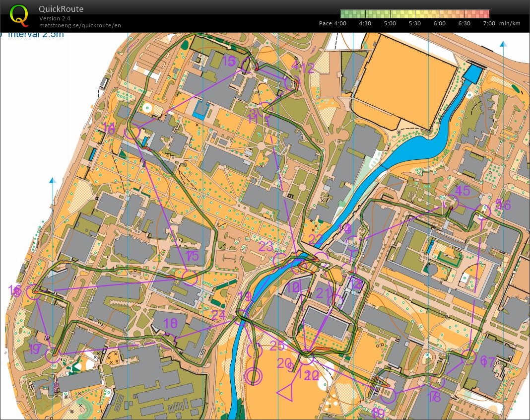Click control circle 17 in southwest
The height and width of the screenshot is (420, 530).
tap(53, 354)
